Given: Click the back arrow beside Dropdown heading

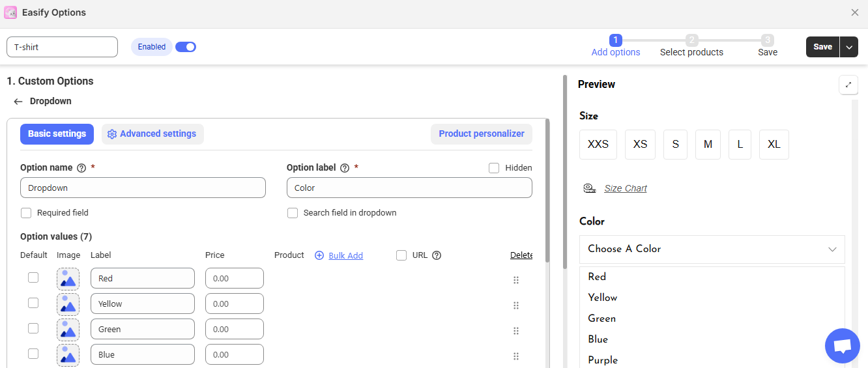Looking at the screenshot, I should [x=18, y=102].
